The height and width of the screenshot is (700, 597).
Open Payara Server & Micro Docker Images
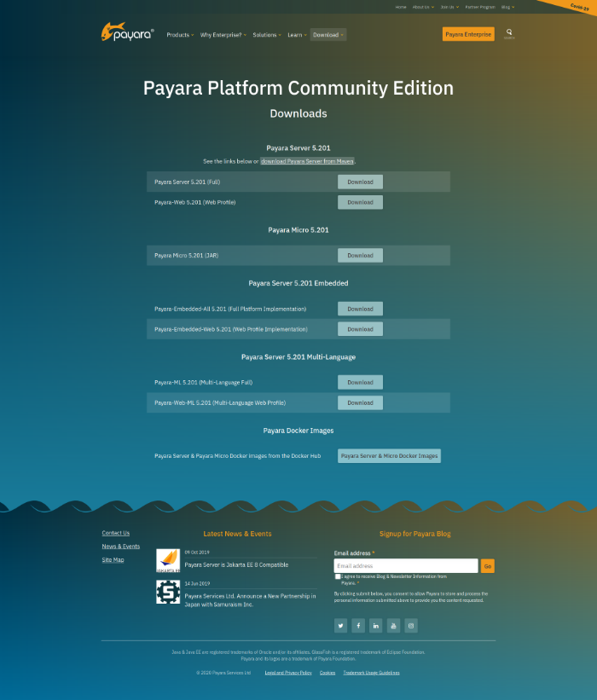(x=389, y=456)
